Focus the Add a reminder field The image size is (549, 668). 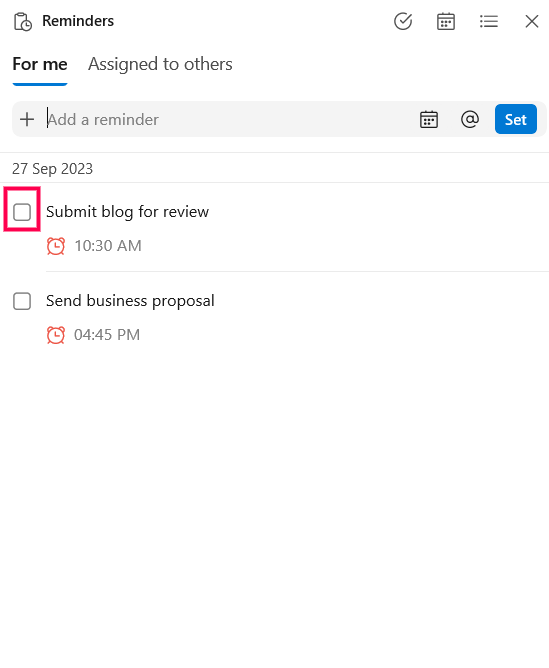click(x=228, y=119)
